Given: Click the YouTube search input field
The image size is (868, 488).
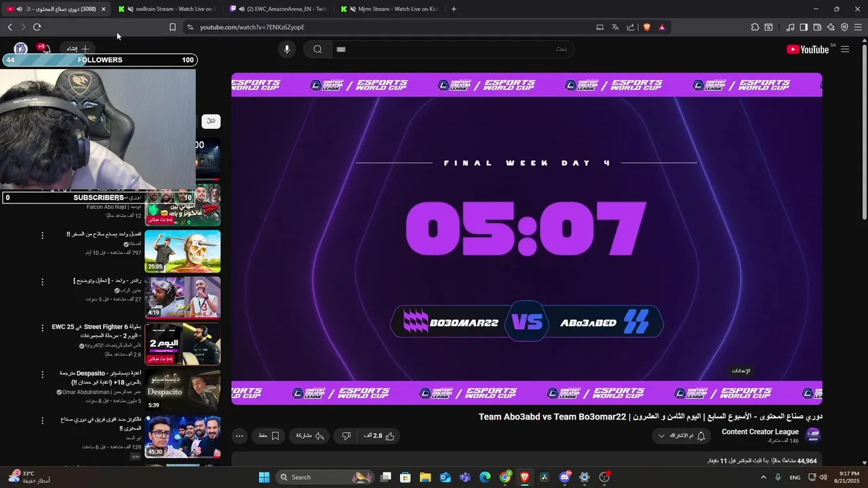Looking at the screenshot, I should (x=452, y=49).
